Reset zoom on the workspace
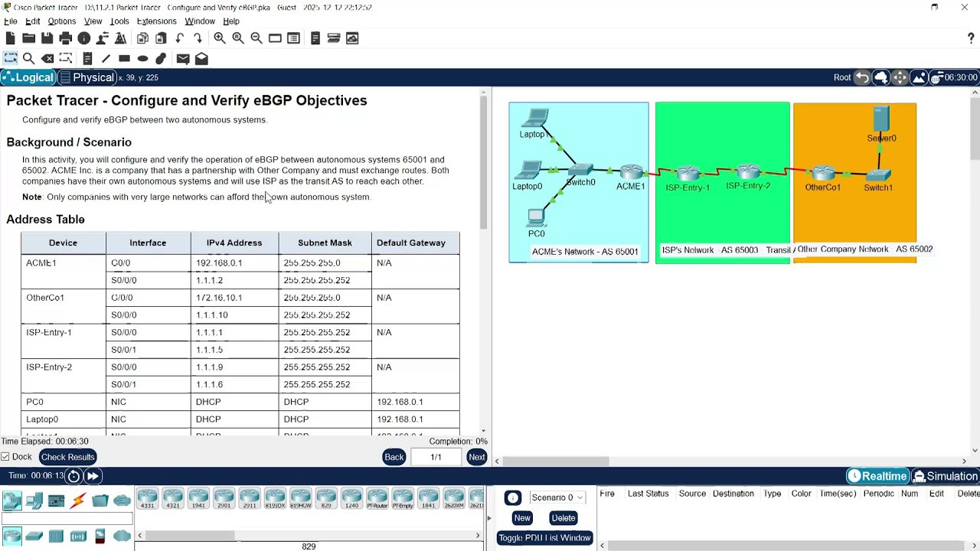The image size is (980, 551). [238, 38]
